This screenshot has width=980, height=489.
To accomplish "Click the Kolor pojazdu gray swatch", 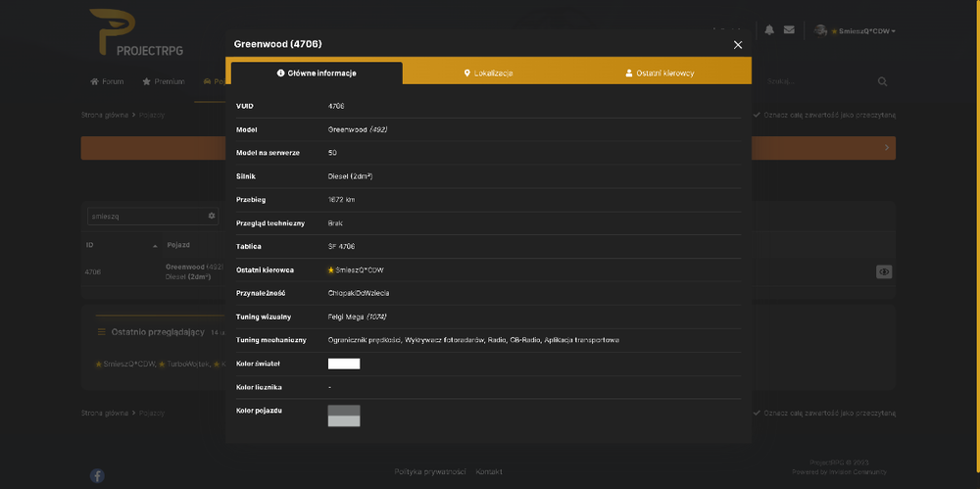I will [x=344, y=416].
